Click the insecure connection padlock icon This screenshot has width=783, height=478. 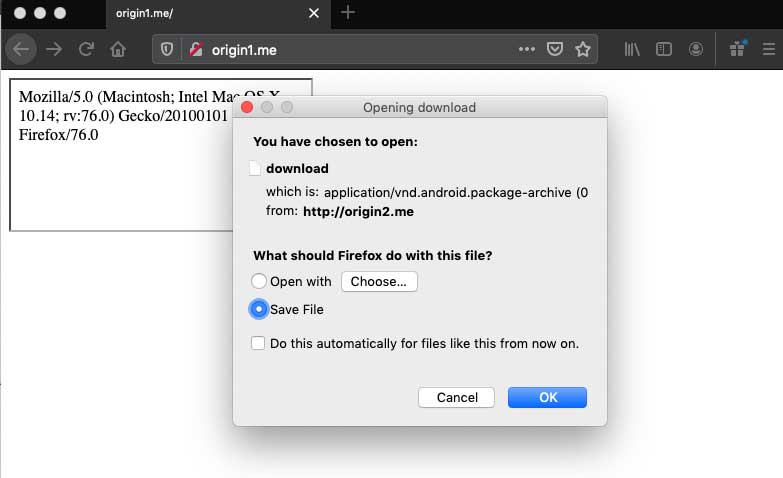click(196, 48)
